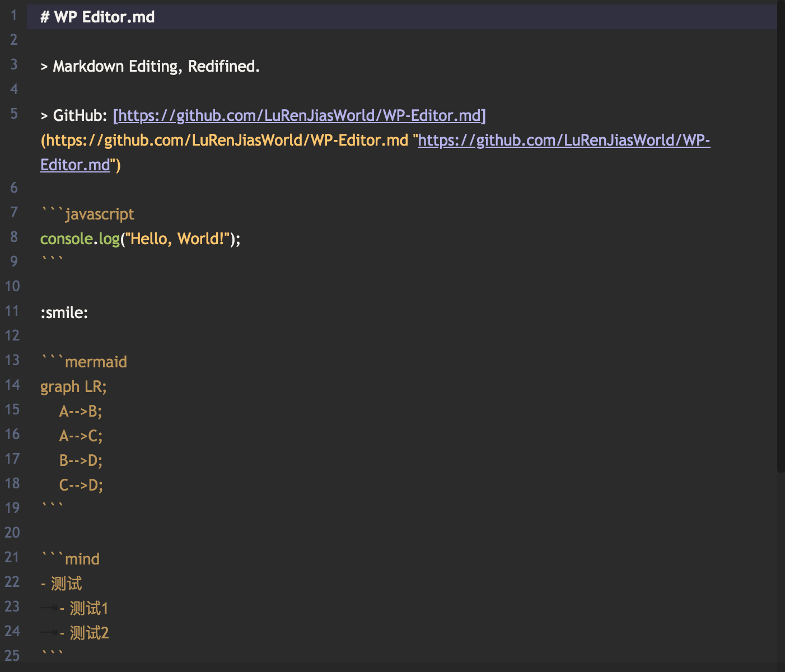Click line number 13 in the gutter
The height and width of the screenshot is (672, 785).
click(12, 360)
